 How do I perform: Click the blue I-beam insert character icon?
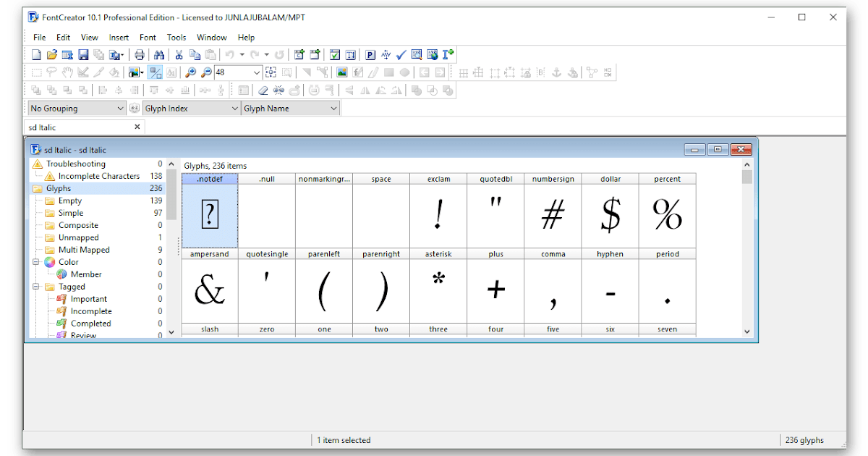448,54
